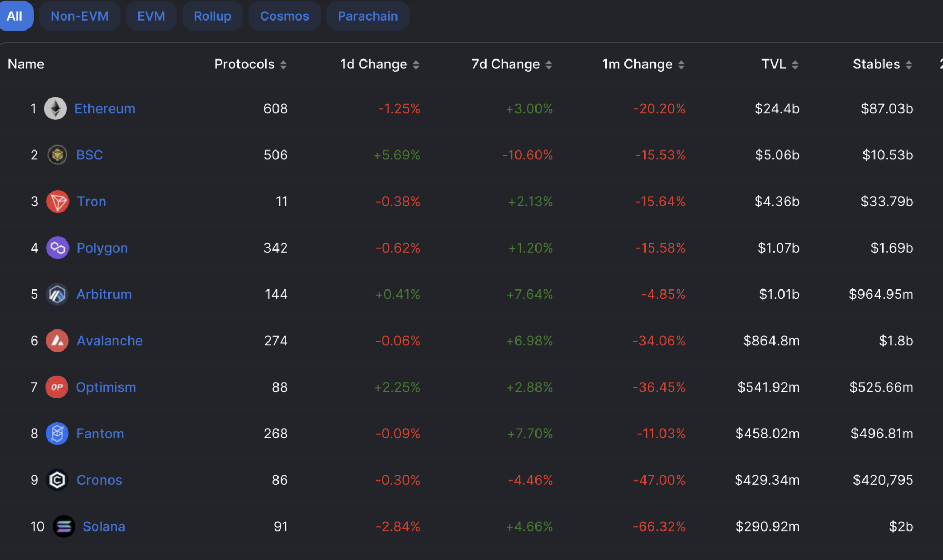This screenshot has width=943, height=560.
Task: Sort by Stables column arrows
Action: (x=909, y=65)
